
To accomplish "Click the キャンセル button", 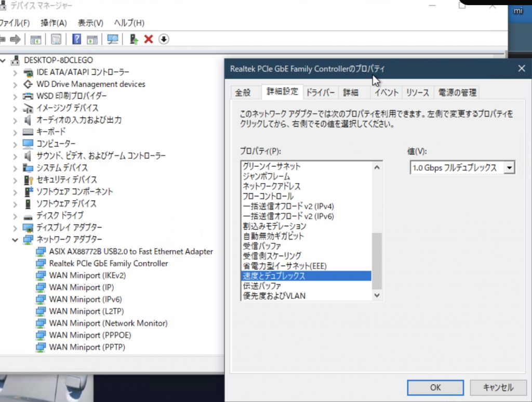I will coord(498,387).
